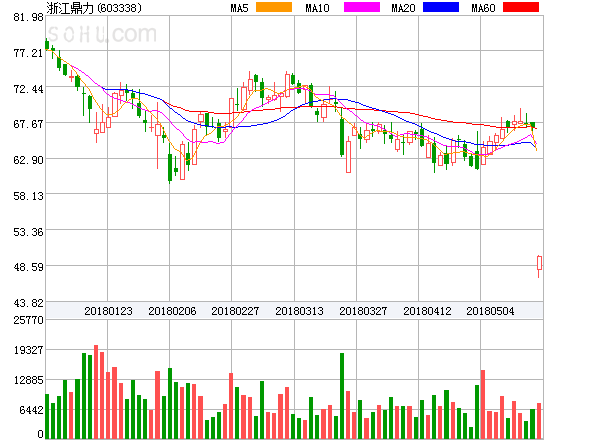Click the 20180412 date label
600x440 pixels.
427,311
